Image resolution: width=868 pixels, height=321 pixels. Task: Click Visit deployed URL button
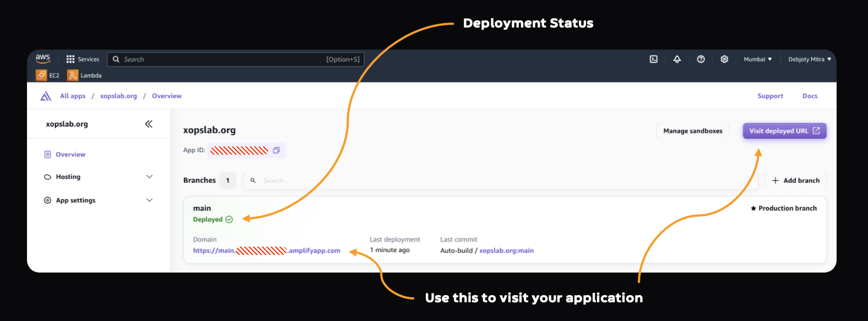(x=784, y=131)
